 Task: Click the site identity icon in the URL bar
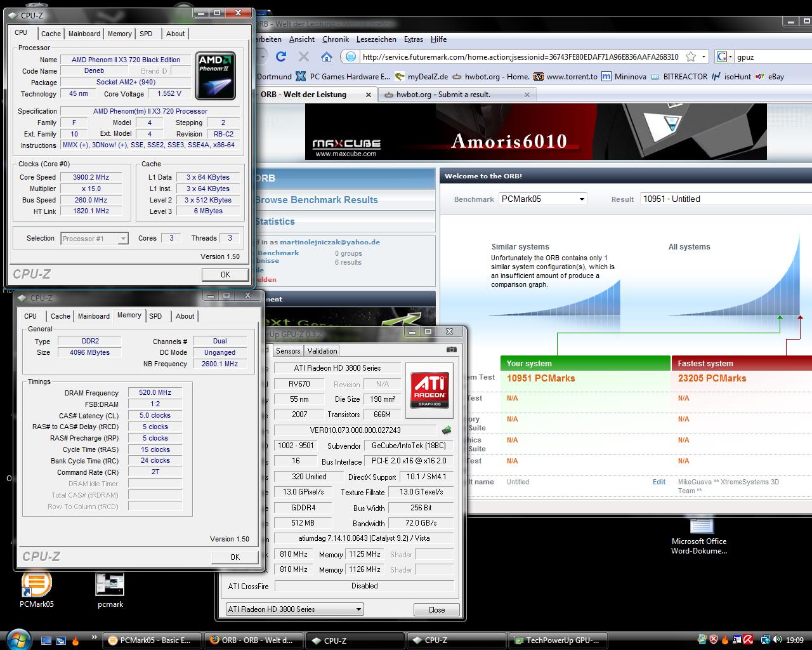(350, 56)
